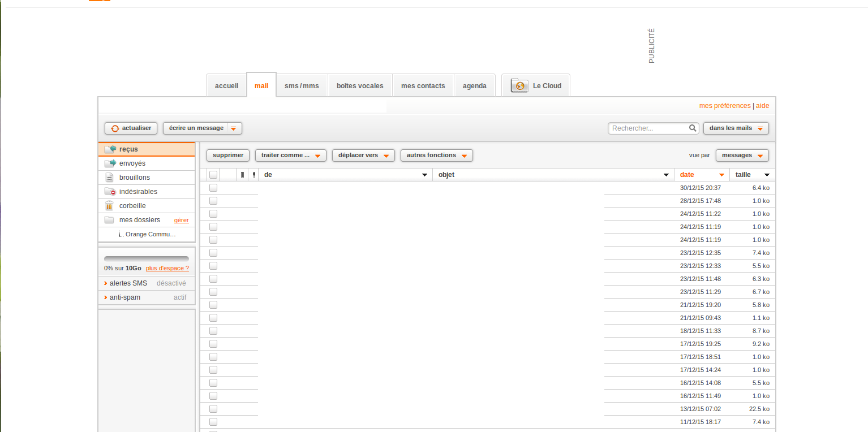Click the date 23/12/15 11:48
This screenshot has width=868, height=432.
point(701,279)
